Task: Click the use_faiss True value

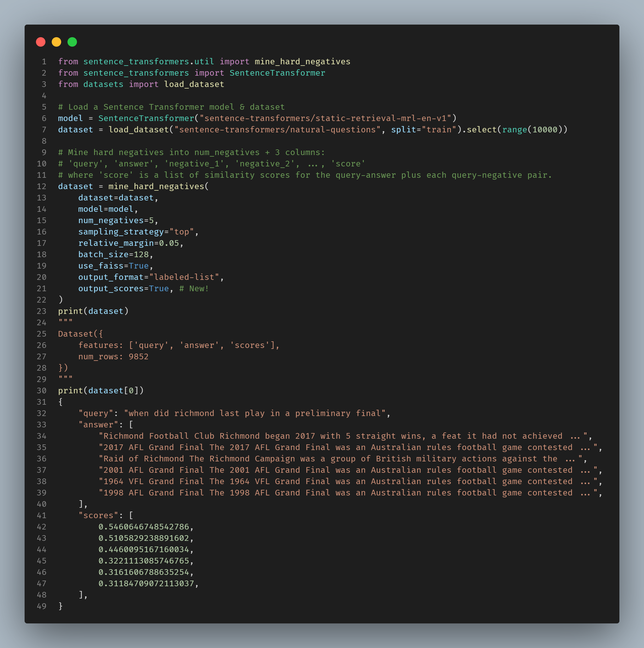Action: [x=138, y=266]
